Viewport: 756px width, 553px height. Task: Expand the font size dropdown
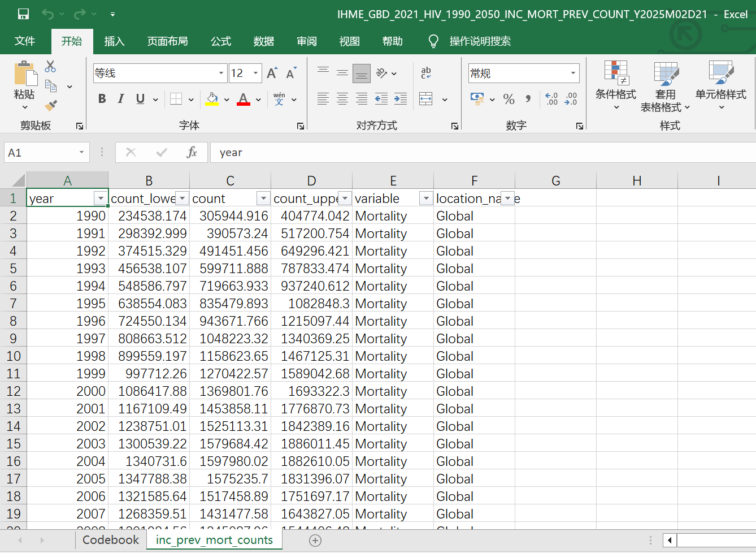click(x=255, y=74)
